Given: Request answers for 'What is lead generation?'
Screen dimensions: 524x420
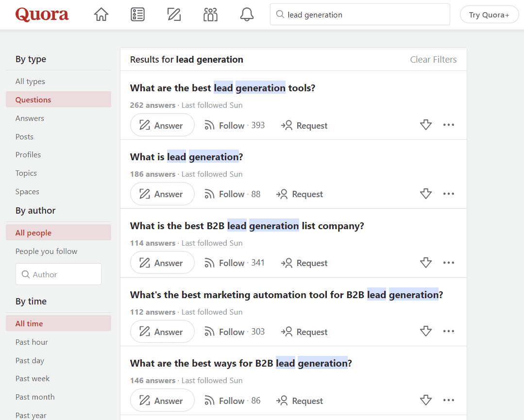Looking at the screenshot, I should (300, 194).
